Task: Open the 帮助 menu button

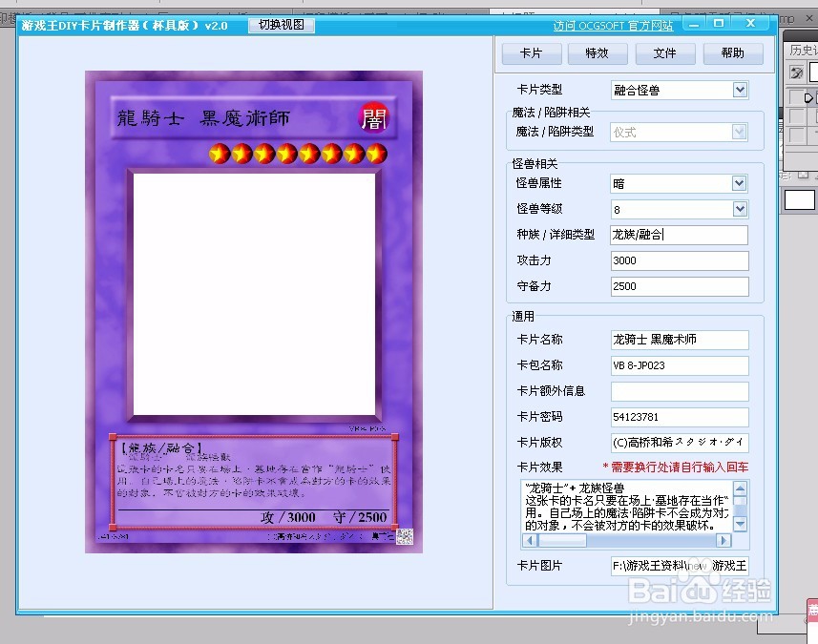Action: coord(733,53)
